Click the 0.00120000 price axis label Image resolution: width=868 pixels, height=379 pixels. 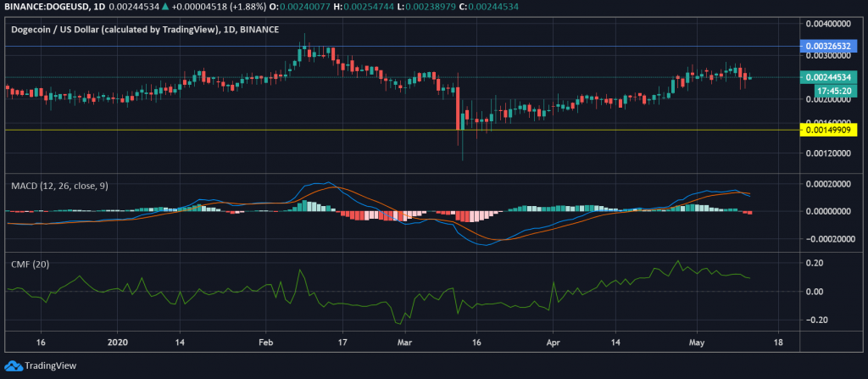tap(829, 153)
